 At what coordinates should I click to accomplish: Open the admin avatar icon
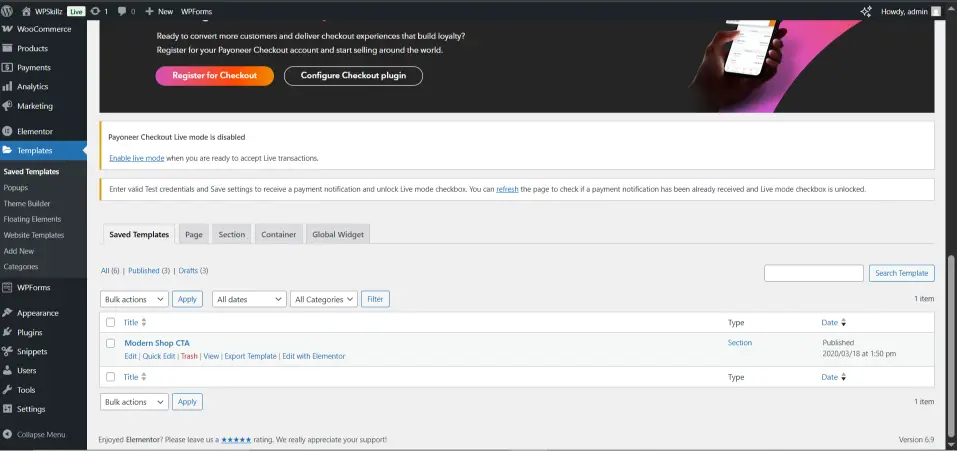pyautogui.click(x=936, y=11)
